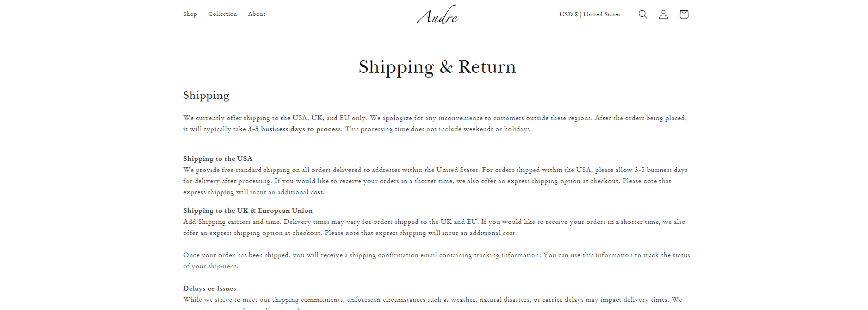This screenshot has height=310, width=868.
Task: Click the sentence starting While we strive to meet
Action: coord(324,300)
